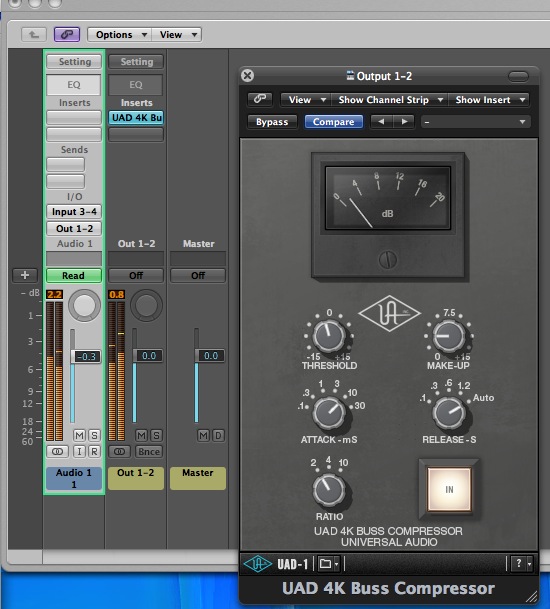The image size is (550, 609).
Task: Open the Input 3-4 input selector
Action: click(x=74, y=212)
